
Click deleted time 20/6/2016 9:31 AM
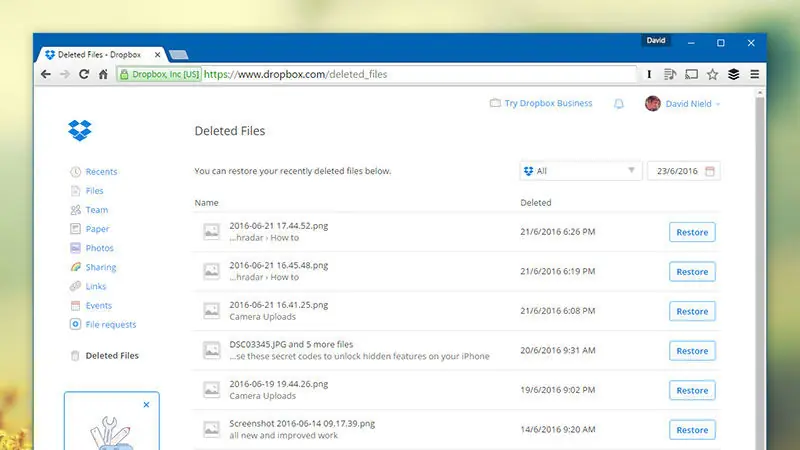pyautogui.click(x=558, y=351)
